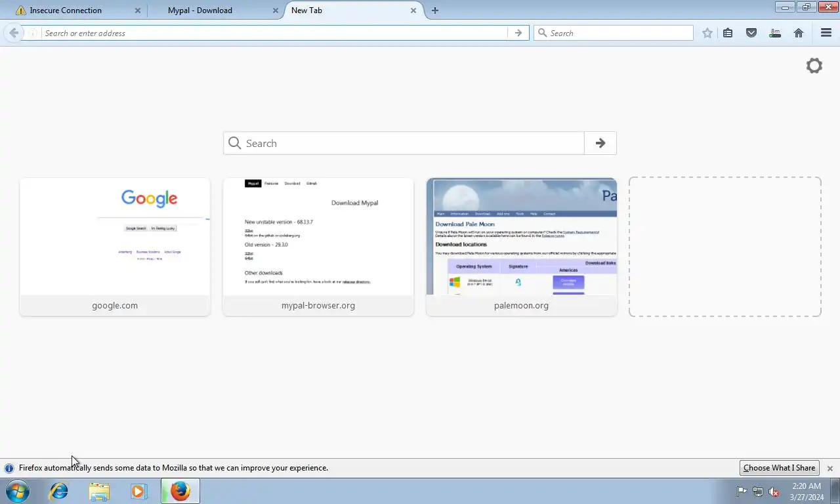Click the google.com tile label
The width and height of the screenshot is (840, 504).
[x=115, y=305]
